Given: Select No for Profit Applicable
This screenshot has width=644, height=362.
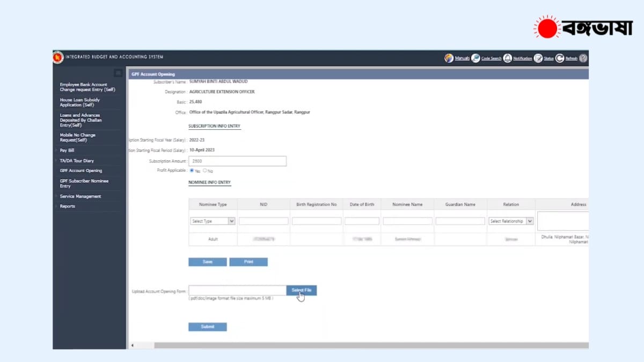Looking at the screenshot, I should point(205,171).
